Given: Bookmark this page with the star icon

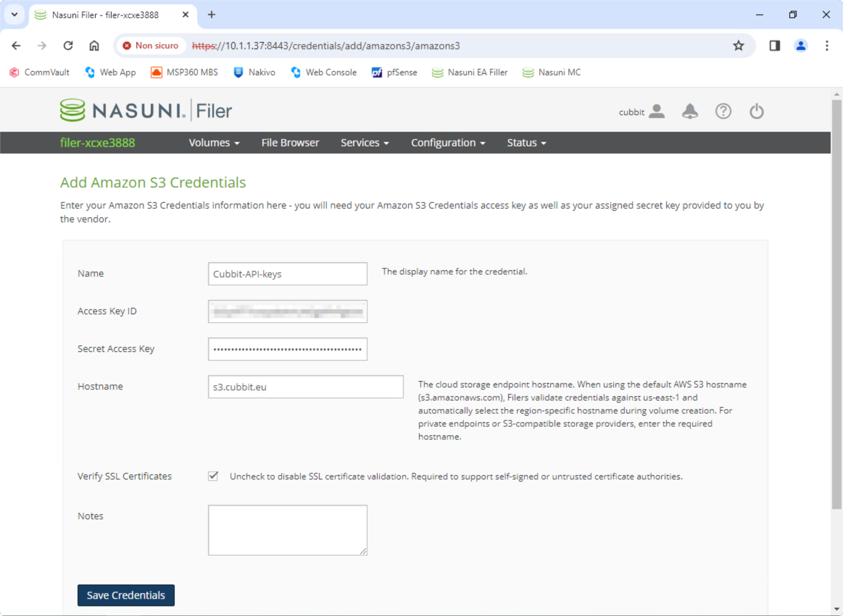Looking at the screenshot, I should (738, 46).
